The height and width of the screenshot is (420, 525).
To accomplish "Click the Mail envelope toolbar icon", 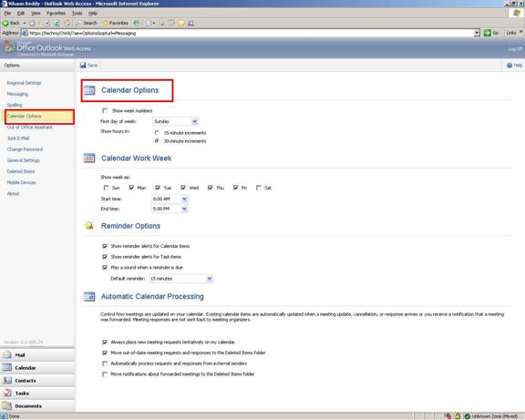I will tap(149, 23).
